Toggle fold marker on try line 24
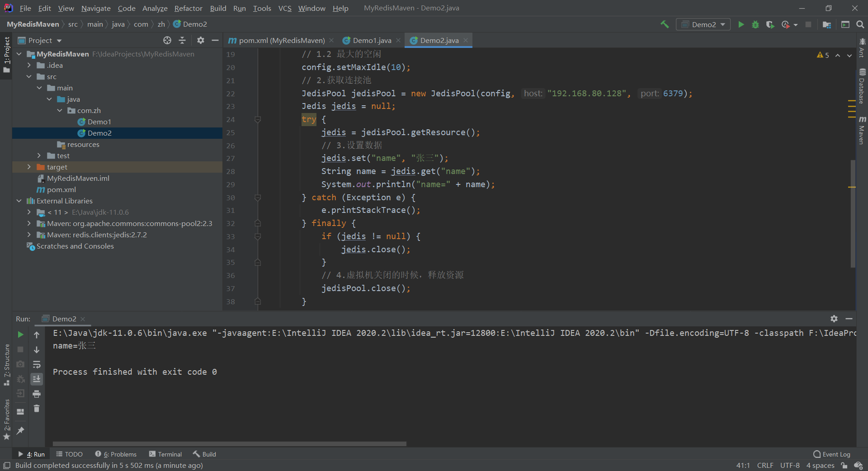This screenshot has height=471, width=868. 258,120
